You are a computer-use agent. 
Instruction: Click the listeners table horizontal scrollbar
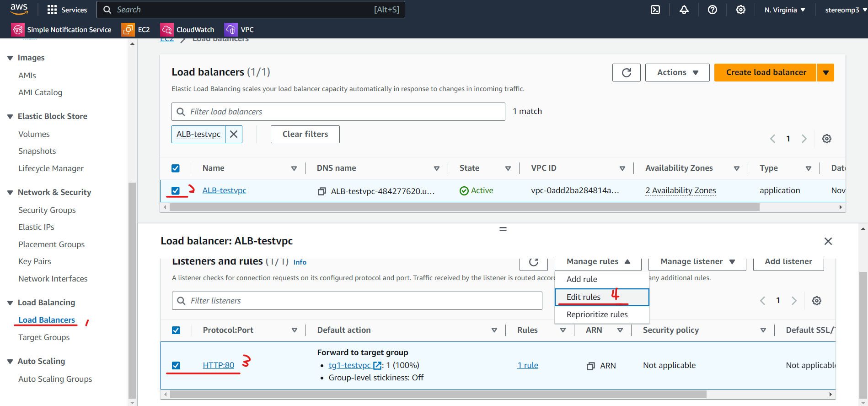click(438, 394)
